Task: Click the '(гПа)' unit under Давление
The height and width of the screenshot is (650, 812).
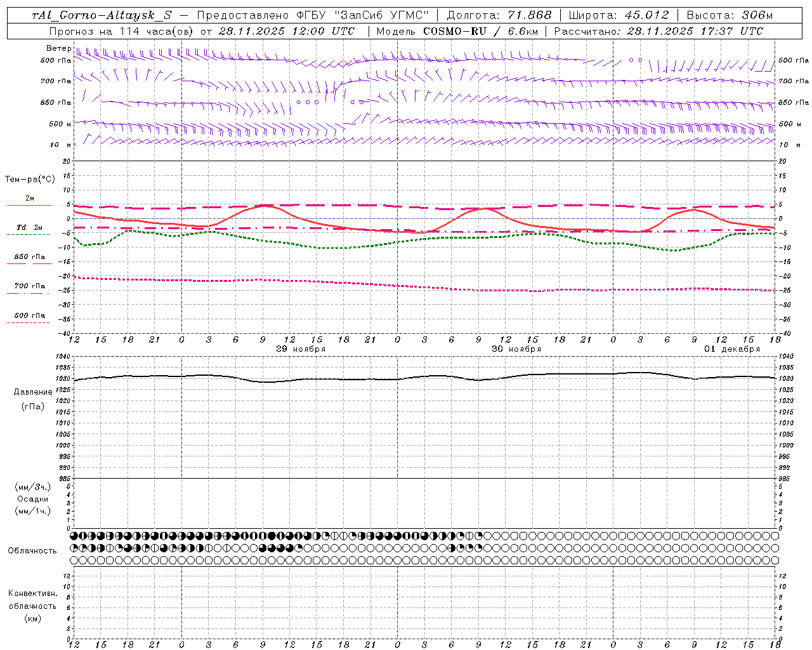Action: [x=33, y=406]
